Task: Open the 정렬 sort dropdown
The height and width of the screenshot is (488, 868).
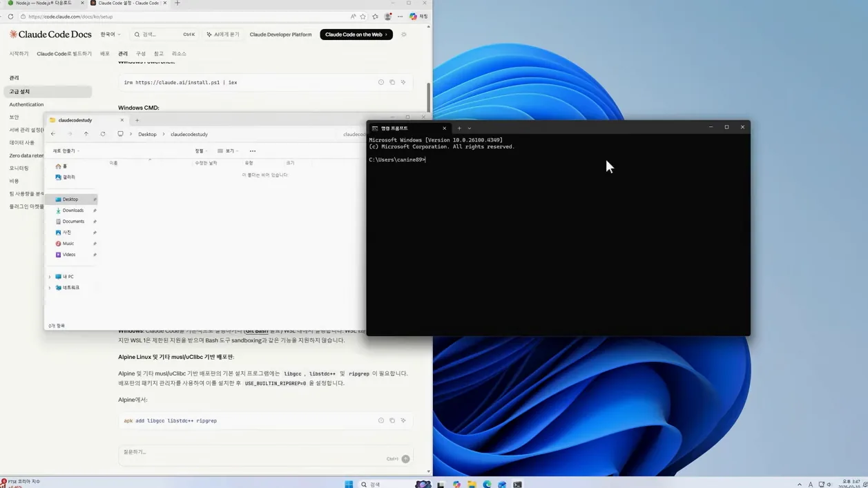Action: tap(201, 151)
